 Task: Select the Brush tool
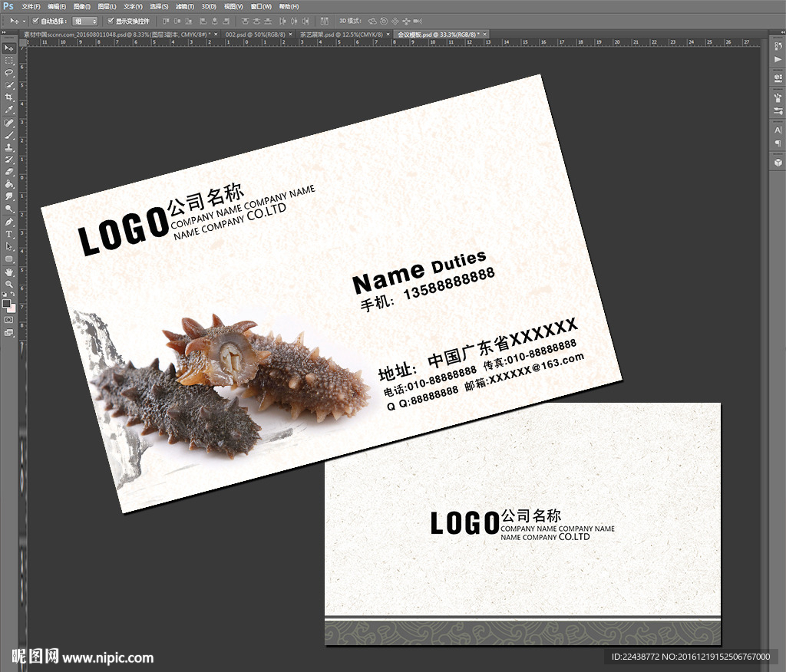[9, 135]
